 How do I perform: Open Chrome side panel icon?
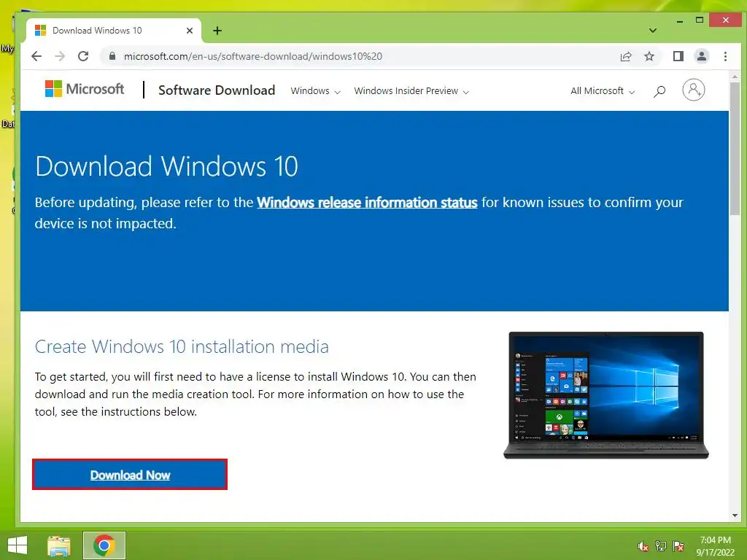[678, 56]
